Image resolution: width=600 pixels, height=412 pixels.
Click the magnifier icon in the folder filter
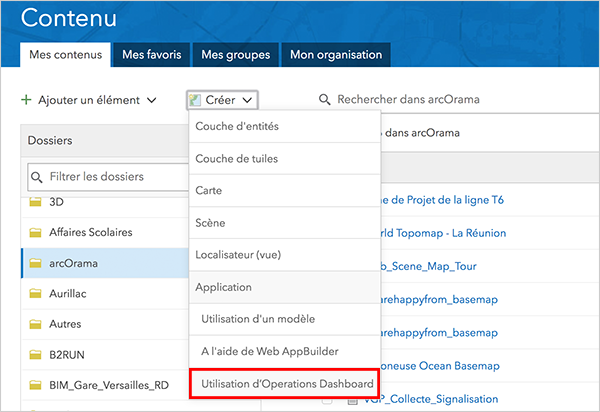point(38,177)
